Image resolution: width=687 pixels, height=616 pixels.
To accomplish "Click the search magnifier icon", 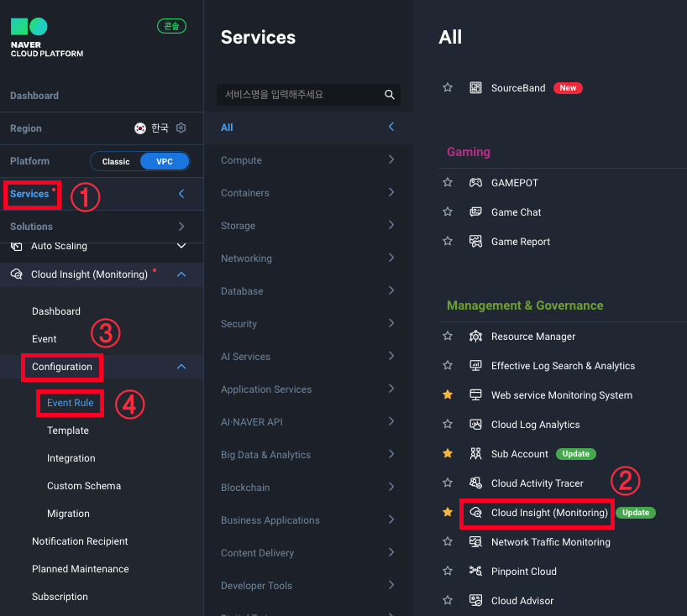I will click(x=389, y=95).
